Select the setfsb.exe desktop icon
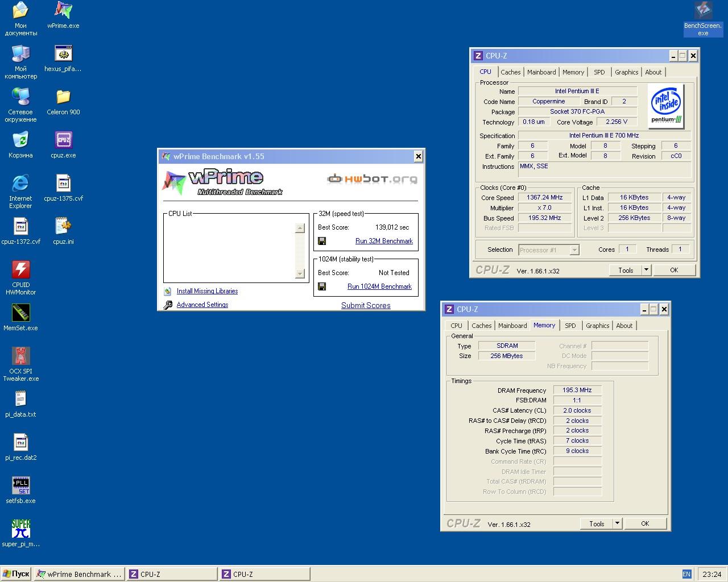This screenshot has width=728, height=582. pyautogui.click(x=20, y=490)
